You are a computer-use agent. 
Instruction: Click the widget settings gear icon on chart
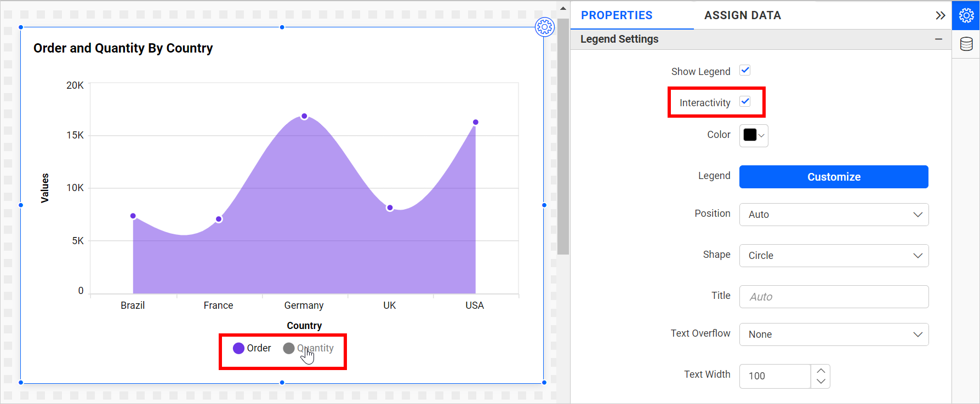544,26
